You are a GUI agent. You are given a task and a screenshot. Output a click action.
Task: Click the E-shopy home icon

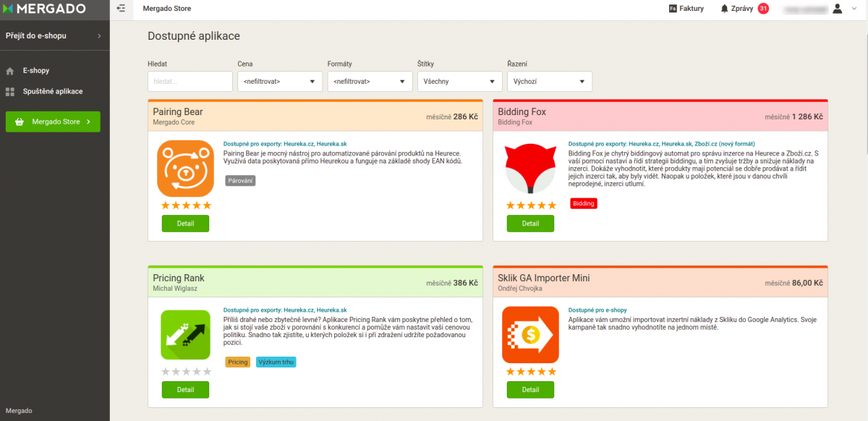pos(10,71)
